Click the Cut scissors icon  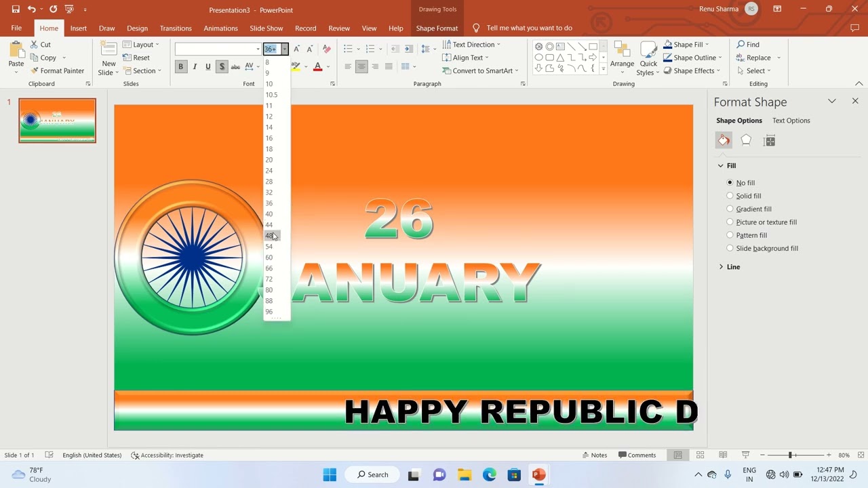[41, 44]
